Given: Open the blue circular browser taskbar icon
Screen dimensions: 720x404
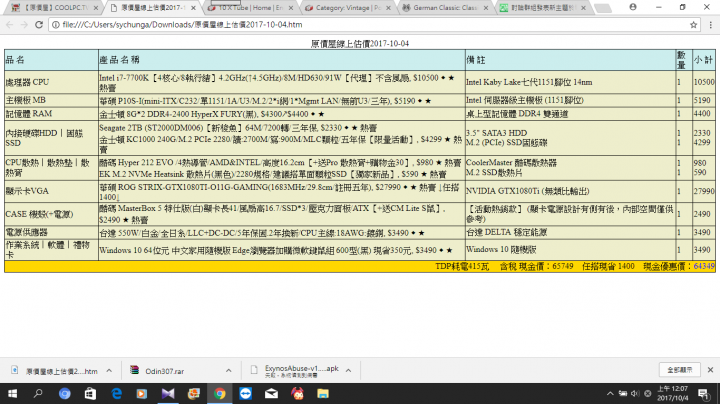Looking at the screenshot, I should 64,393.
